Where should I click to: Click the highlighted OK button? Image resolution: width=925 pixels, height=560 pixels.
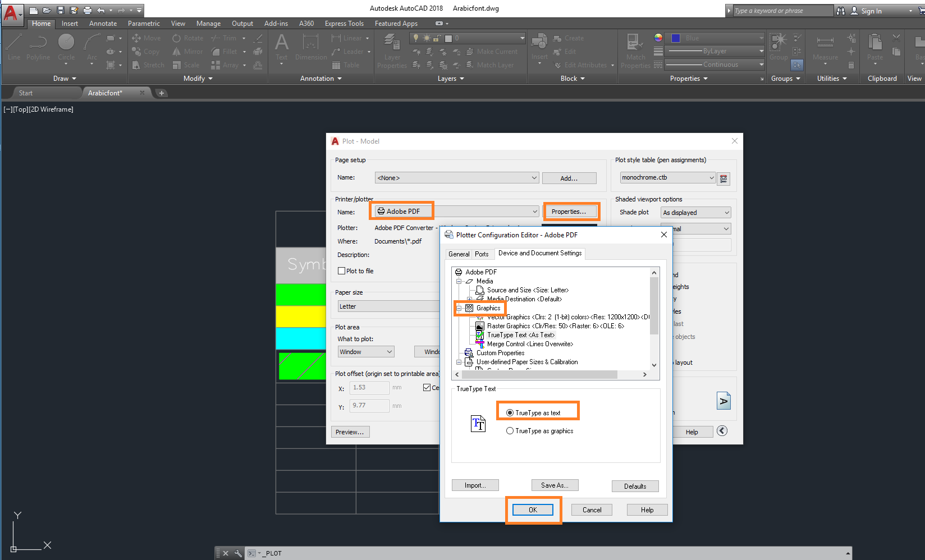click(532, 509)
